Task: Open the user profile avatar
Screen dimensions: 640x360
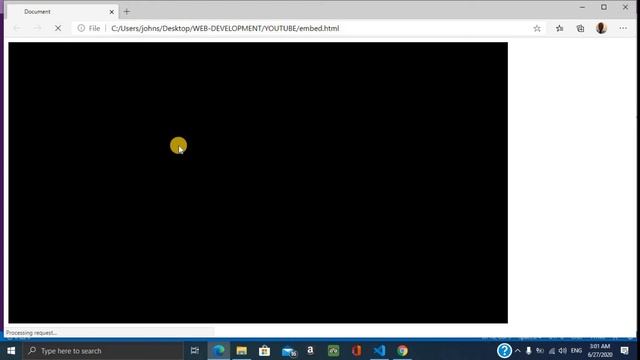Action: pos(601,28)
